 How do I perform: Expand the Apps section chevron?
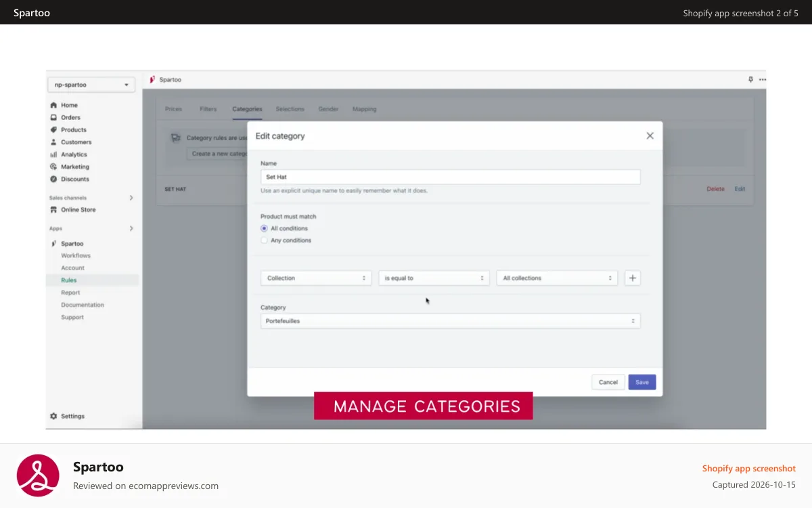[131, 228]
